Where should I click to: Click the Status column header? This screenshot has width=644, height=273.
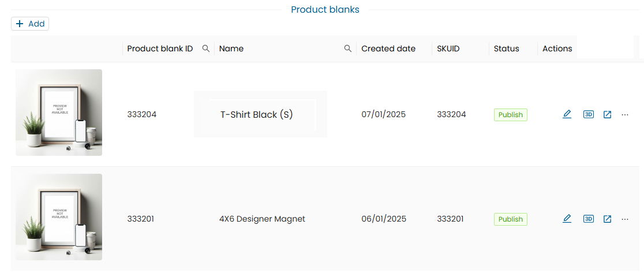coord(506,49)
